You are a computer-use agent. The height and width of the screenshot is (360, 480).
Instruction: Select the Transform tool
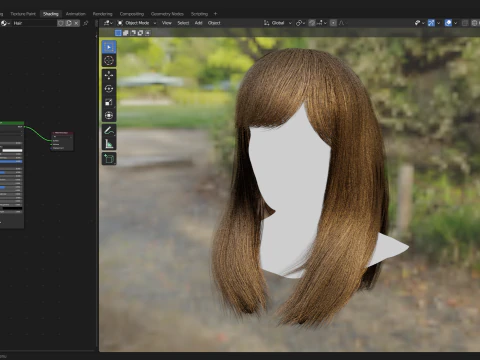109,115
